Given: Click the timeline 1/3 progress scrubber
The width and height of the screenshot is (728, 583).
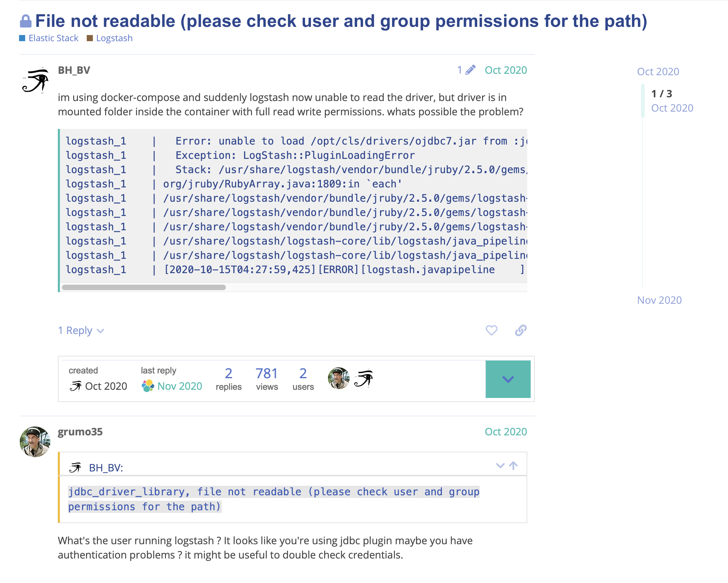Looking at the screenshot, I should (661, 95).
